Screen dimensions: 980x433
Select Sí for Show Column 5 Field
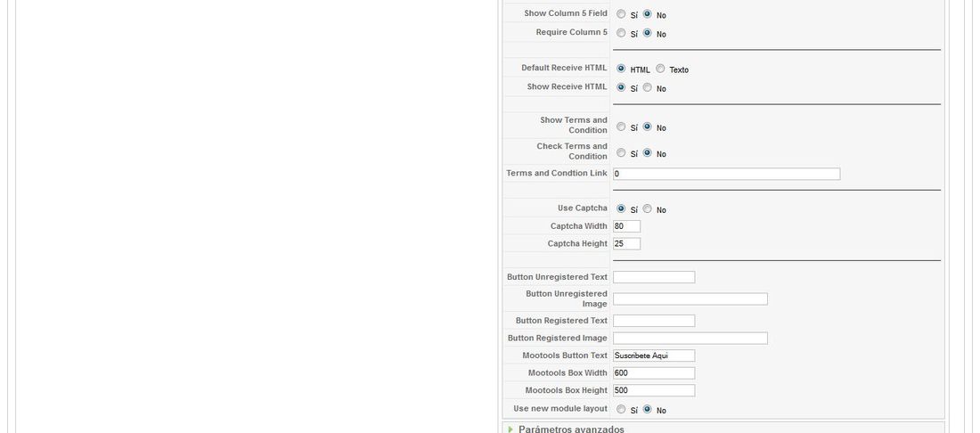[621, 13]
